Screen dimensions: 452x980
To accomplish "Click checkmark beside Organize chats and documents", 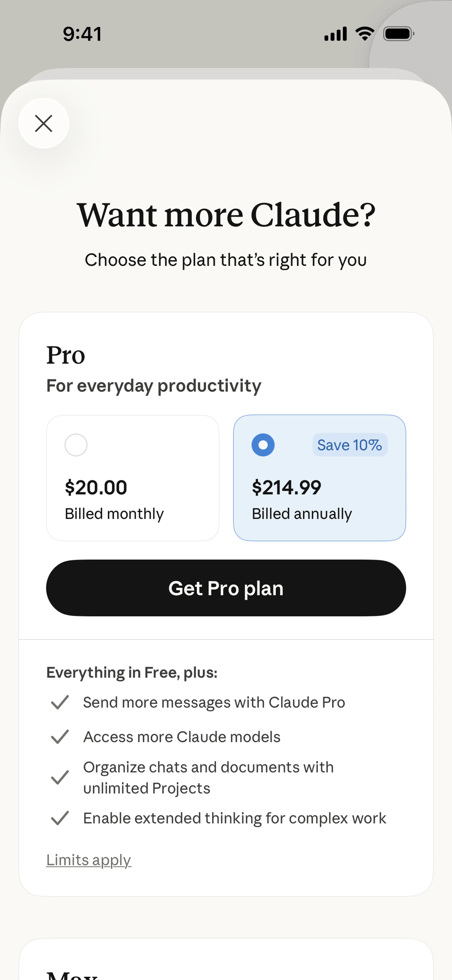I will (x=60, y=778).
